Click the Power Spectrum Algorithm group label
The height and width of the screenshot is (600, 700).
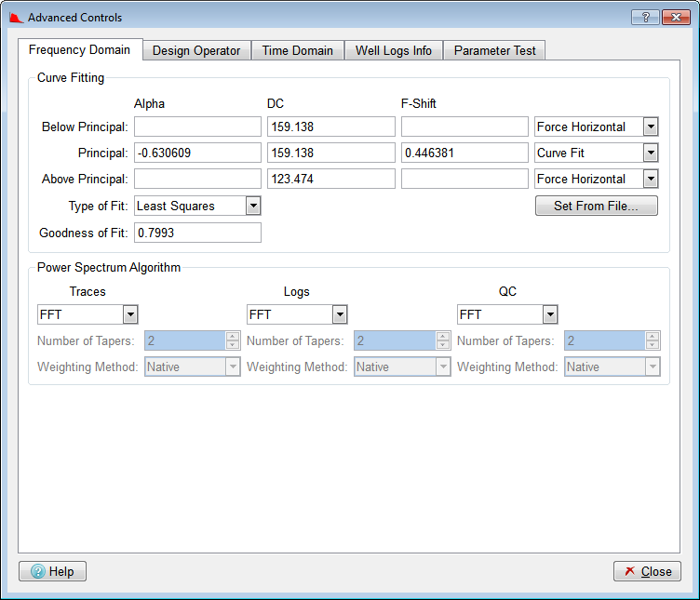tap(109, 267)
